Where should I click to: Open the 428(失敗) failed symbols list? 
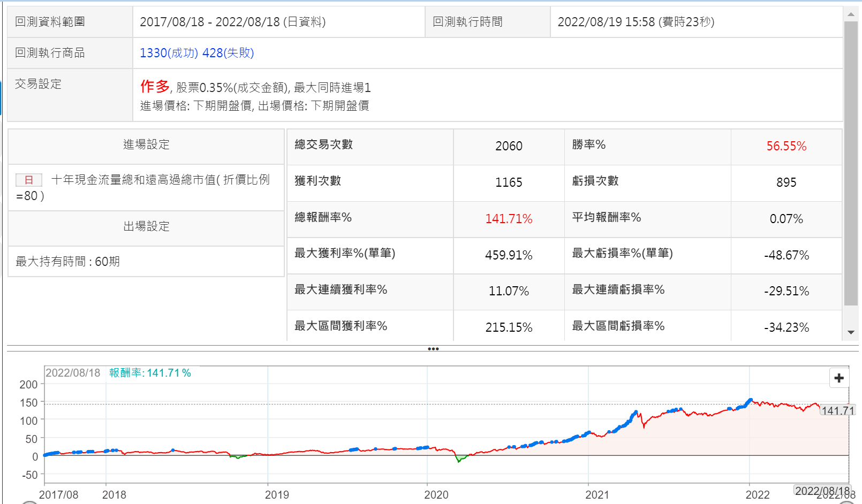coord(228,53)
